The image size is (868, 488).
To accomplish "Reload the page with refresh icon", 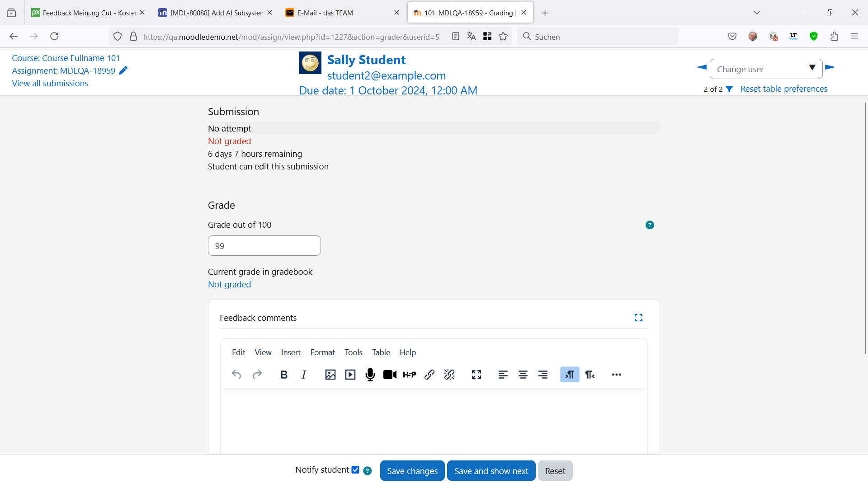I will click(x=54, y=36).
